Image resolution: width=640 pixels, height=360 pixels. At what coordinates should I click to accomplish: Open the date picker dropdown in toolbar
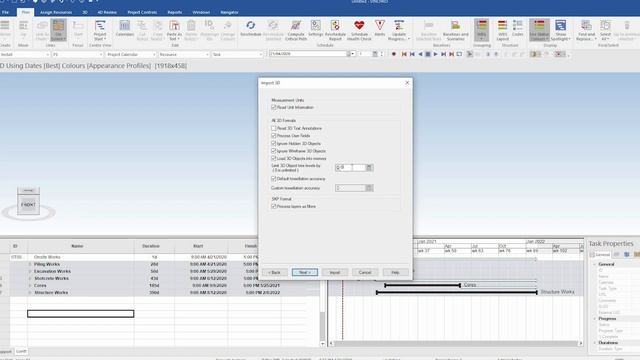pyautogui.click(x=353, y=54)
